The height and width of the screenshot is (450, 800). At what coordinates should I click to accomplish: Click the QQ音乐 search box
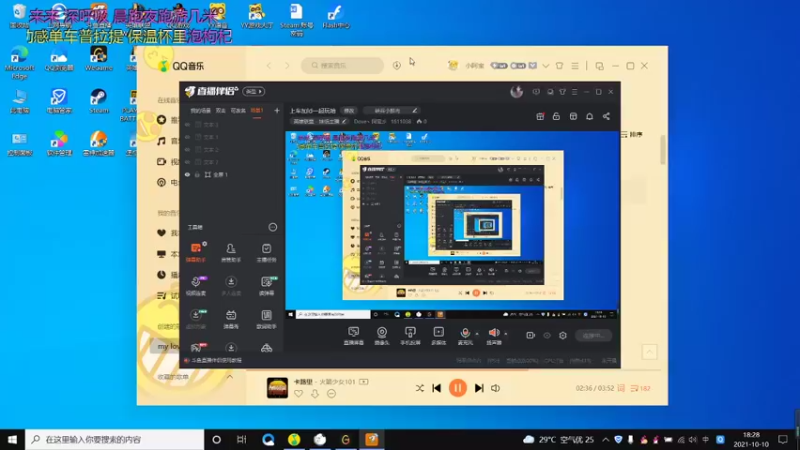click(x=342, y=65)
